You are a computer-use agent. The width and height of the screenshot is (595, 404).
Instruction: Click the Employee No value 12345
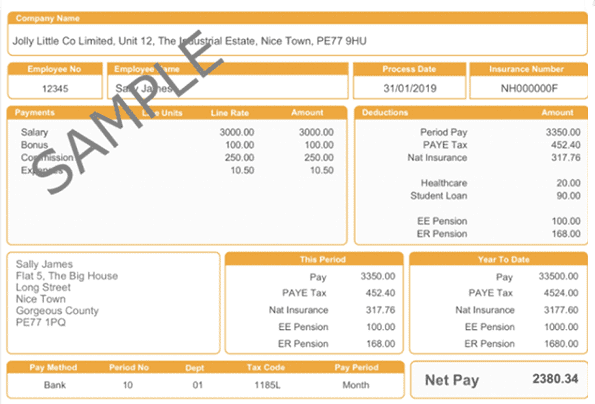(x=55, y=89)
